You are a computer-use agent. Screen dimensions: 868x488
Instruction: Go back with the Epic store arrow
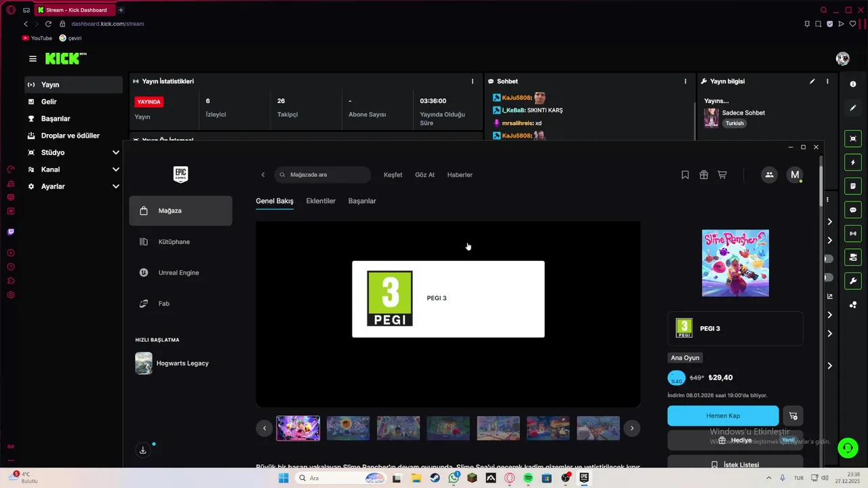click(263, 175)
